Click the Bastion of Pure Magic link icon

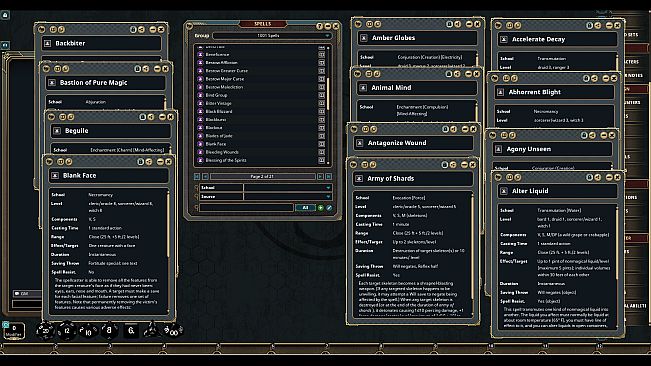pos(52,83)
